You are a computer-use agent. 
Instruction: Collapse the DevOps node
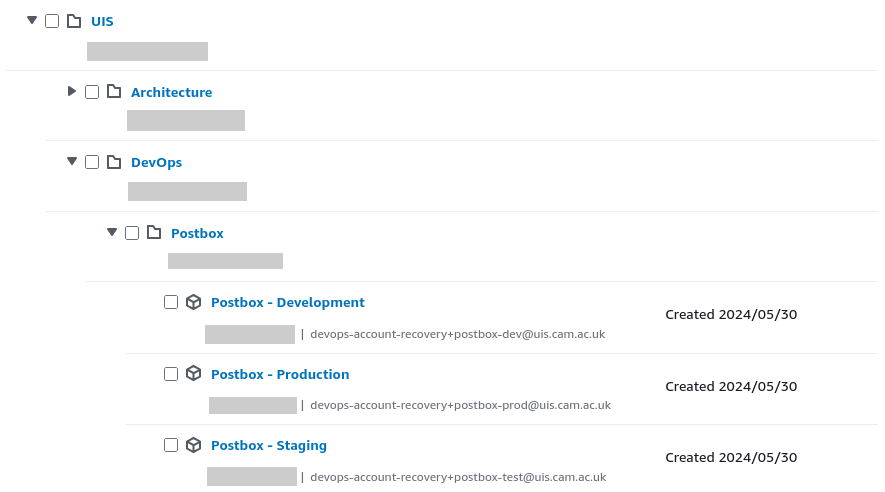tap(72, 161)
